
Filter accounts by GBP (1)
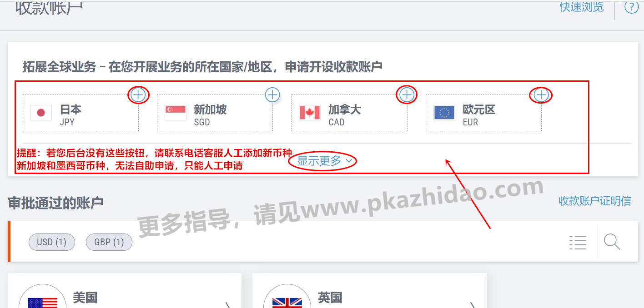pyautogui.click(x=109, y=242)
